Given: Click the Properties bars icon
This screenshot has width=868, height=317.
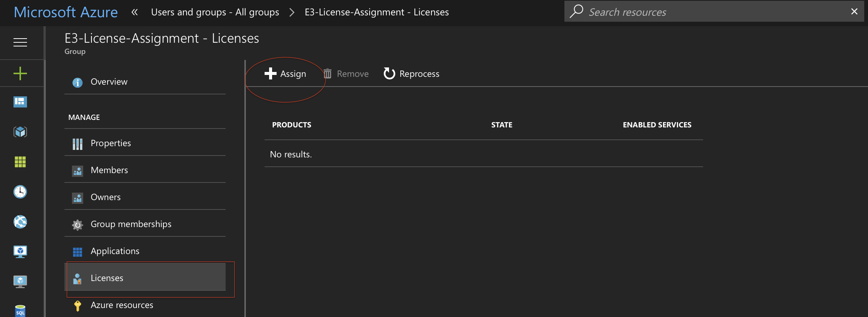Looking at the screenshot, I should (78, 144).
